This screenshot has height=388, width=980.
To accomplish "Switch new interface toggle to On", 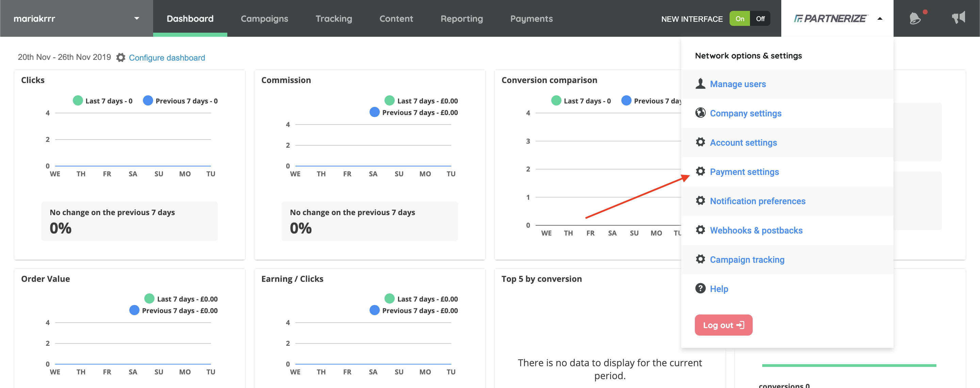I will [739, 19].
